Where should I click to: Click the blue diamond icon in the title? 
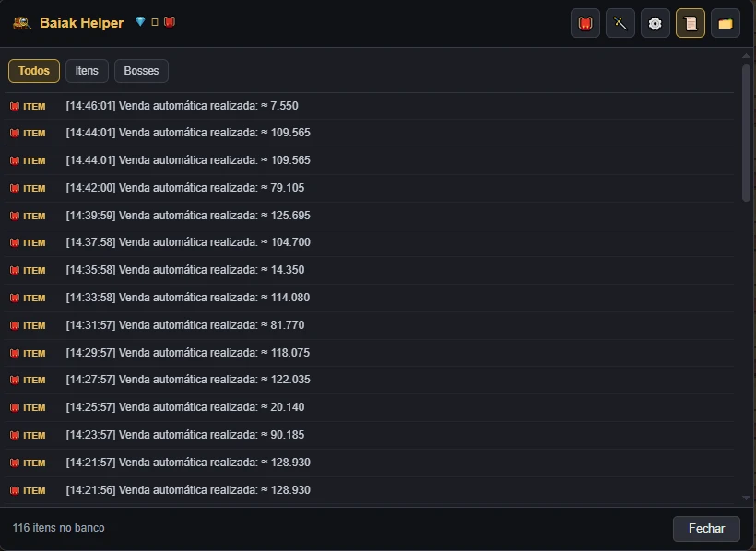pos(140,22)
